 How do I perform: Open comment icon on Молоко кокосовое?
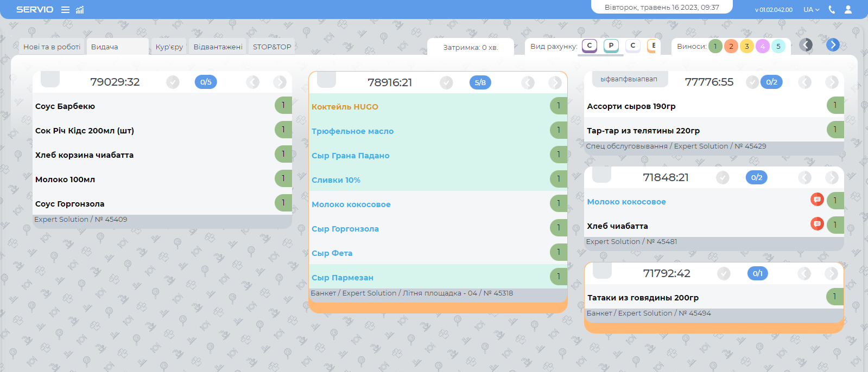click(x=817, y=200)
